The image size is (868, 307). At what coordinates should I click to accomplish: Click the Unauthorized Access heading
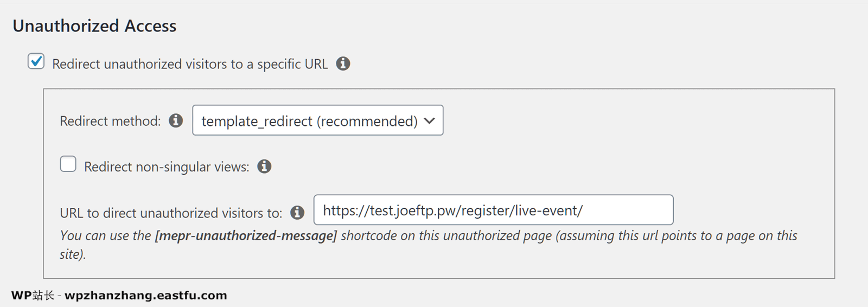(94, 26)
